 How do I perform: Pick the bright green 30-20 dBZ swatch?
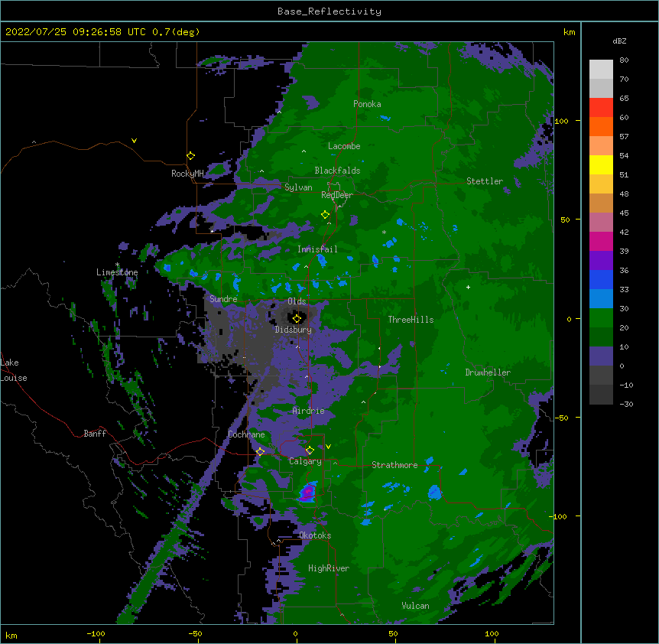click(601, 318)
